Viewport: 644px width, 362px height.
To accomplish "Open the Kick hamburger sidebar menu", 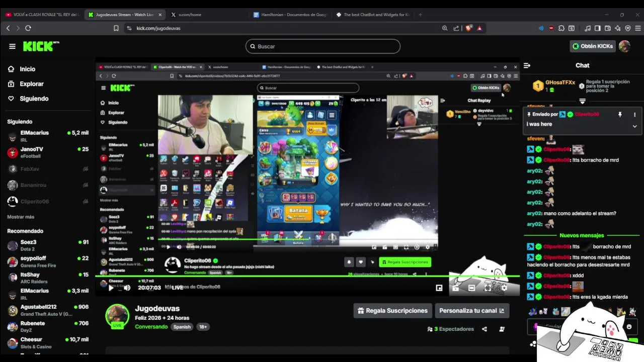I will 12,46.
